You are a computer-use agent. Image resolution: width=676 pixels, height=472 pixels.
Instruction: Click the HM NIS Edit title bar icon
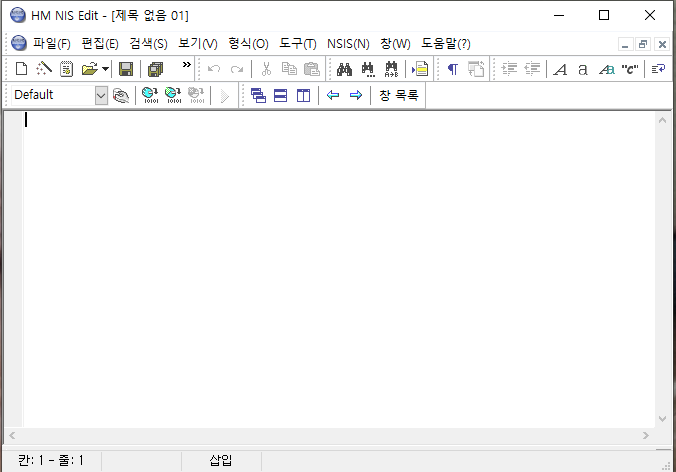[18, 16]
